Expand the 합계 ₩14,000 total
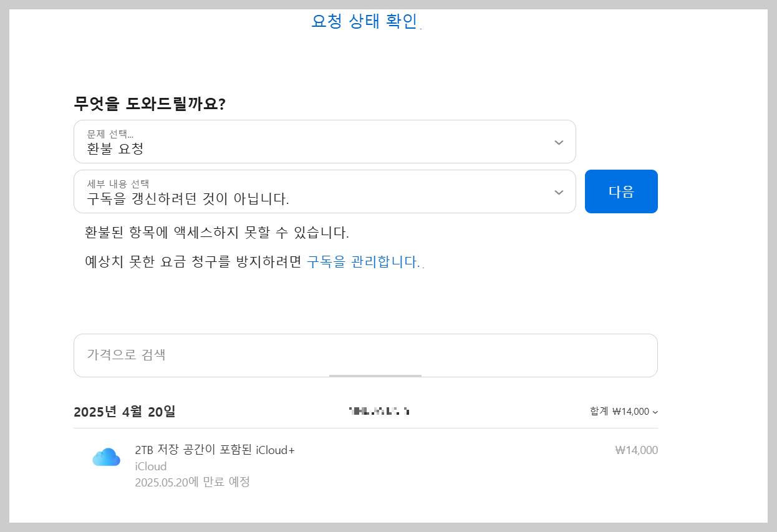 point(624,412)
